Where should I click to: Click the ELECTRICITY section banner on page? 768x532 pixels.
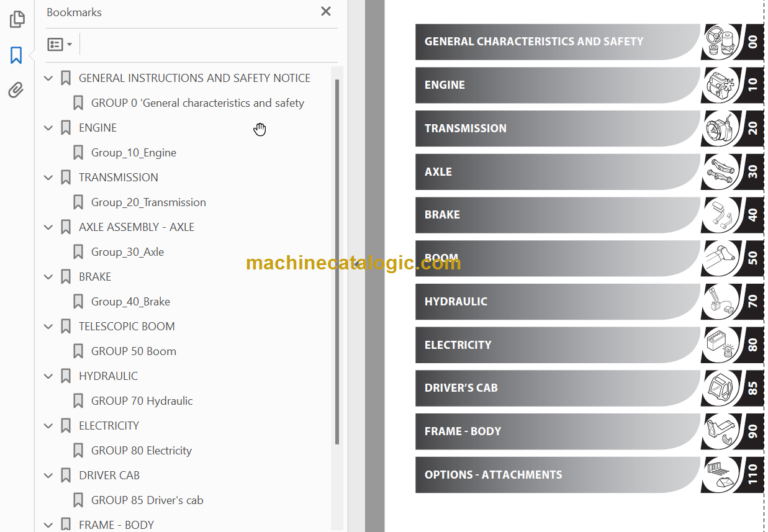pyautogui.click(x=558, y=345)
